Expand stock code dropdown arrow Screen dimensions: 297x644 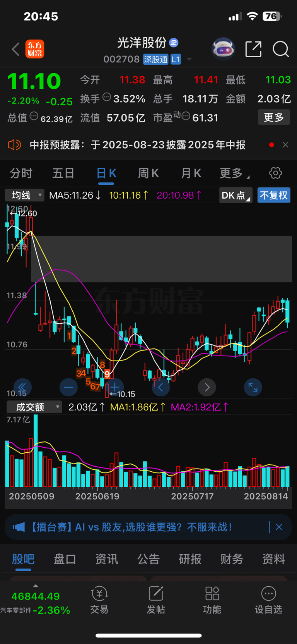(x=189, y=59)
